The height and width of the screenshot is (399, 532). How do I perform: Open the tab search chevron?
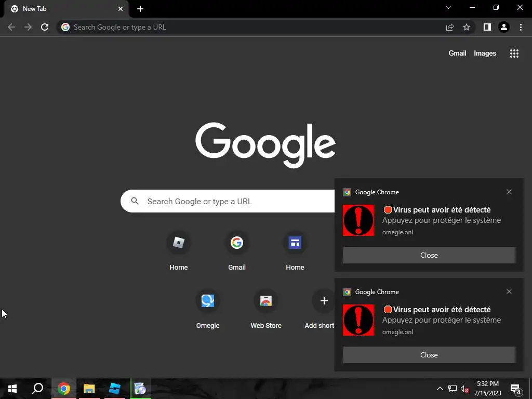click(448, 7)
